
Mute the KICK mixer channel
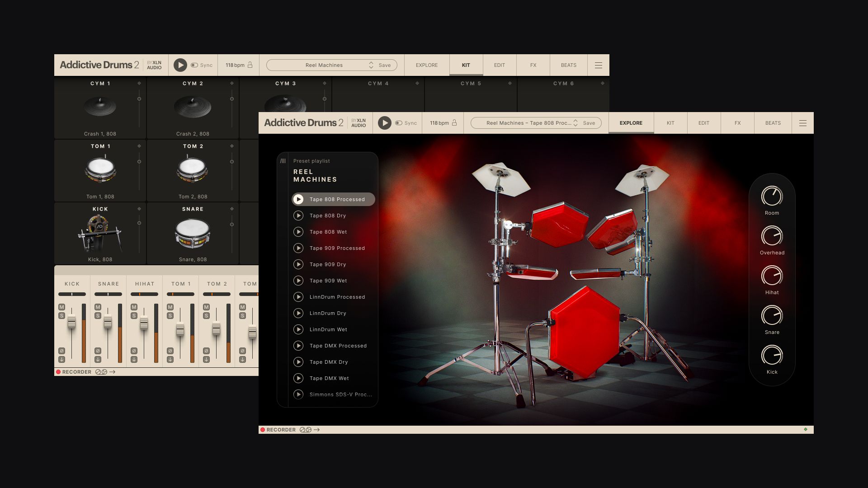point(61,307)
